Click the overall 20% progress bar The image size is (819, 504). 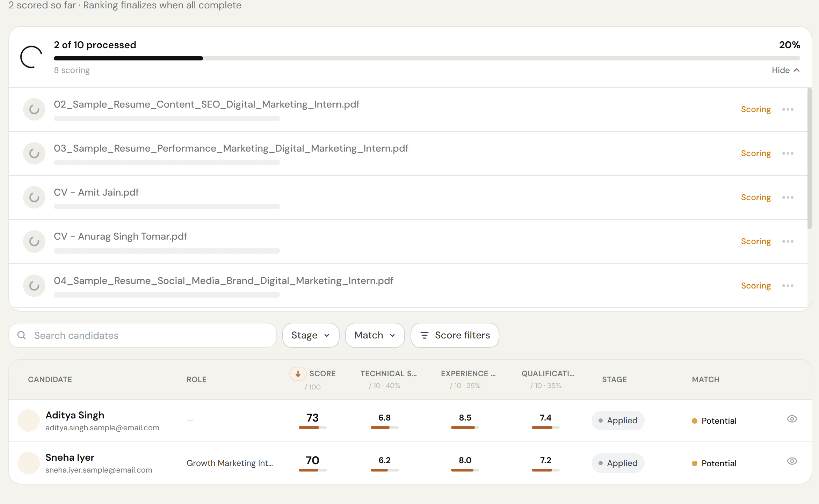427,58
